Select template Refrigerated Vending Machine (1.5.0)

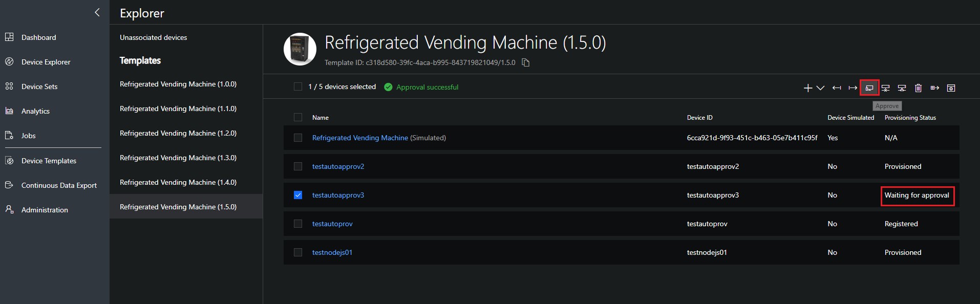tap(186, 207)
